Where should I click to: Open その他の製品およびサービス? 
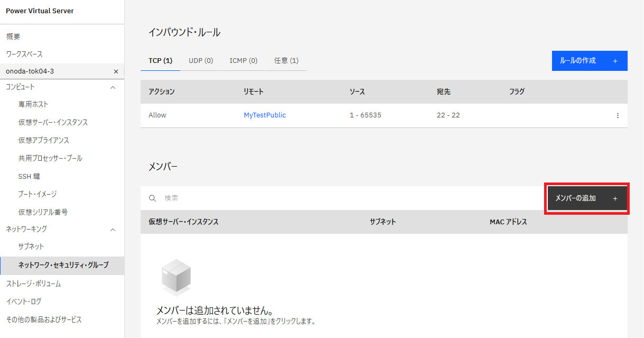(44, 319)
